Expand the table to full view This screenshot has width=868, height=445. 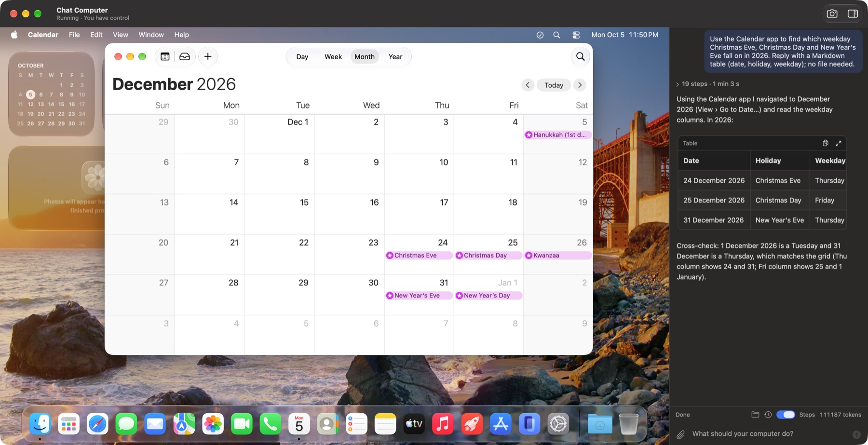[x=839, y=143]
